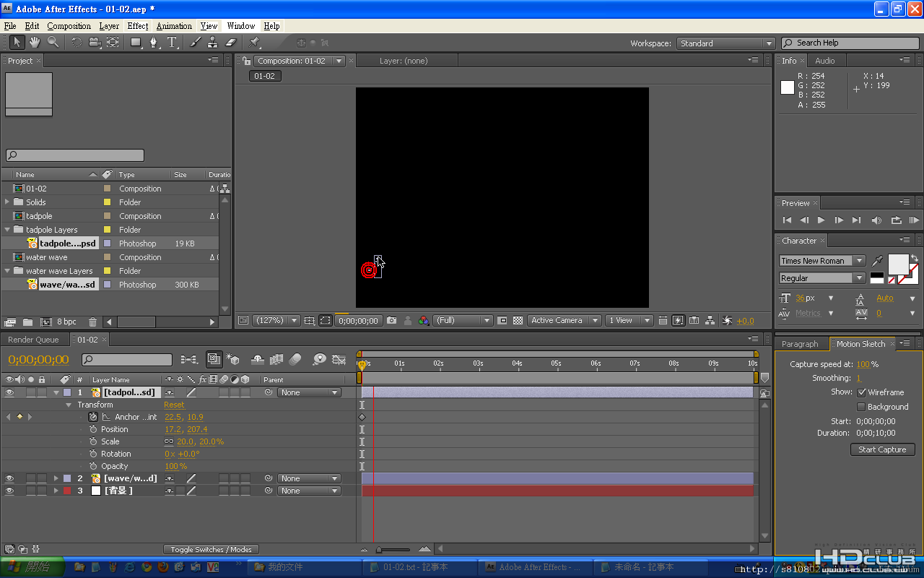Toggle Anchor Point stopwatch
The width and height of the screenshot is (924, 578).
click(x=93, y=417)
